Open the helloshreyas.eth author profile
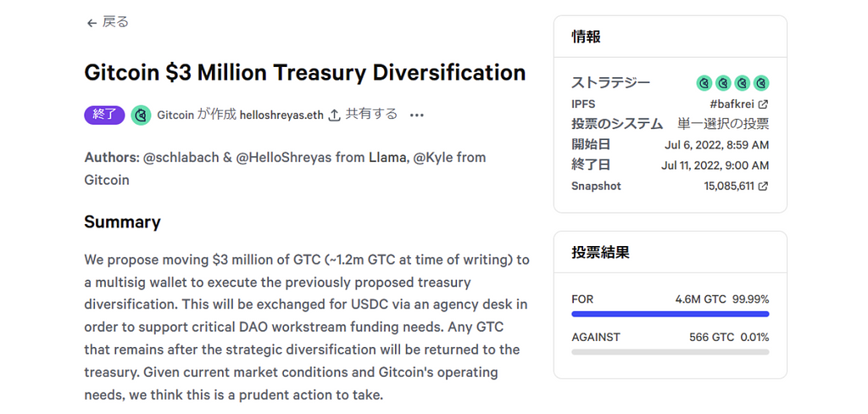 (281, 115)
